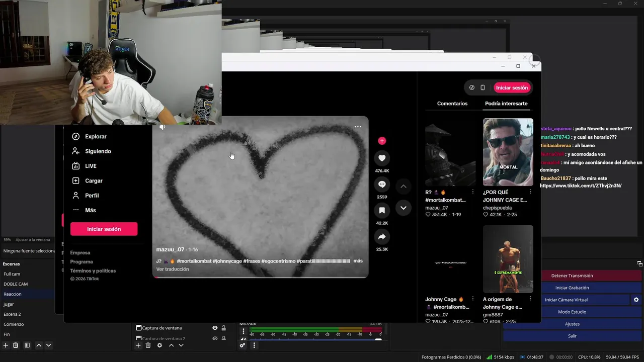Image resolution: width=644 pixels, height=362 pixels.
Task: Toggle the video mute speaker icon
Action: [163, 127]
